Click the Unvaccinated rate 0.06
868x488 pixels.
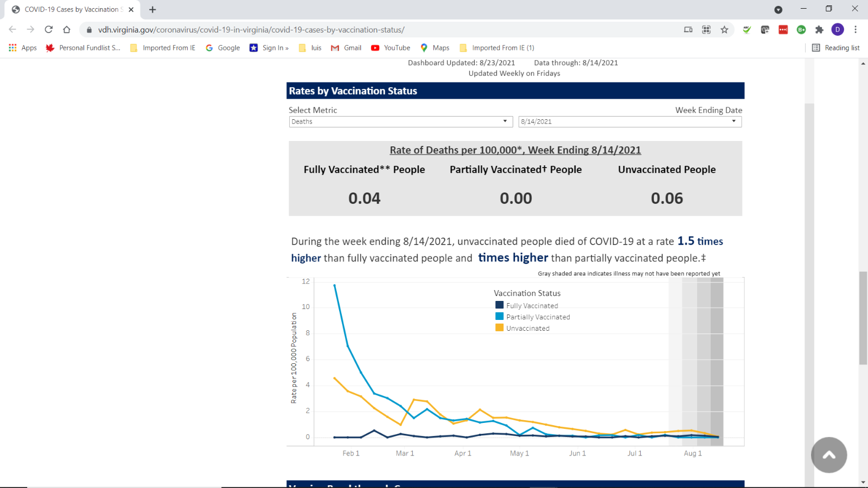(667, 198)
